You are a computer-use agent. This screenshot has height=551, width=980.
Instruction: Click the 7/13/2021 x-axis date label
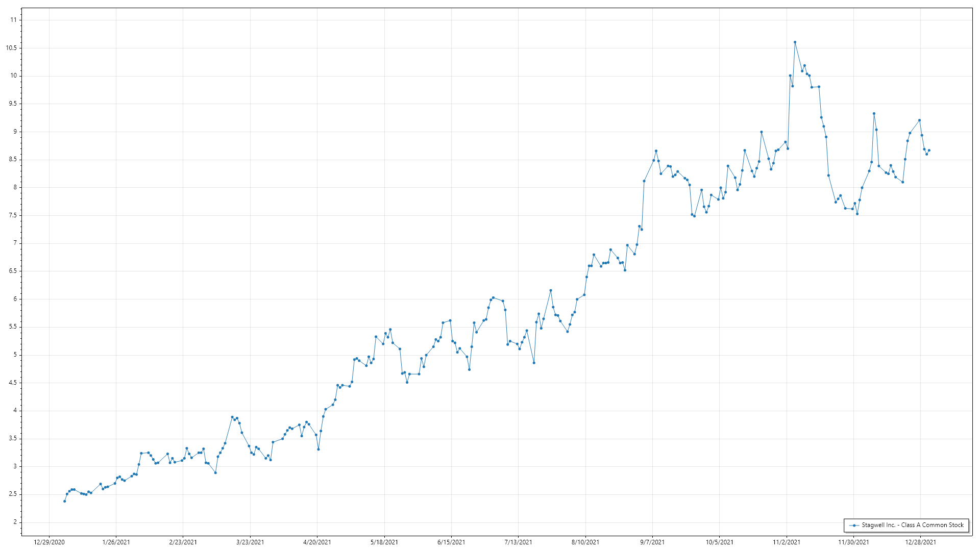tap(518, 542)
